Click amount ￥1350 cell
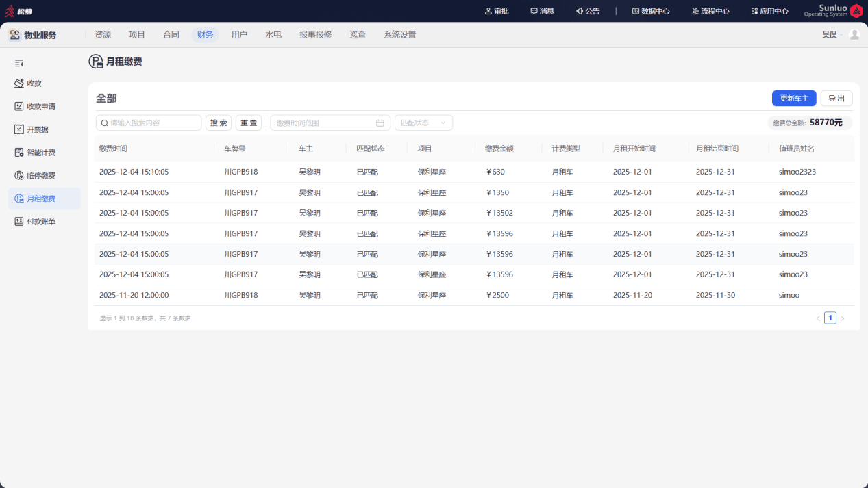The width and height of the screenshot is (868, 488). tap(497, 192)
